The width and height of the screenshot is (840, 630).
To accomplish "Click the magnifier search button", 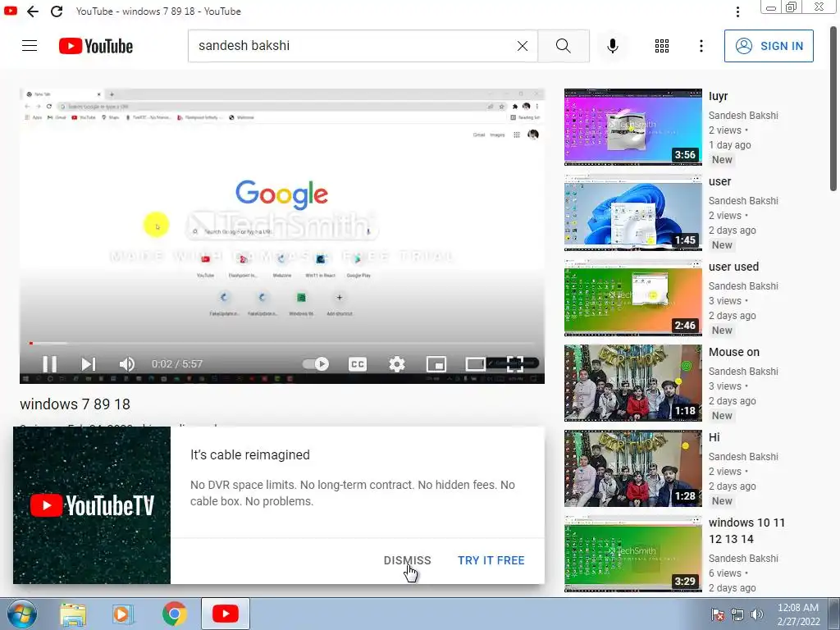I will click(563, 46).
